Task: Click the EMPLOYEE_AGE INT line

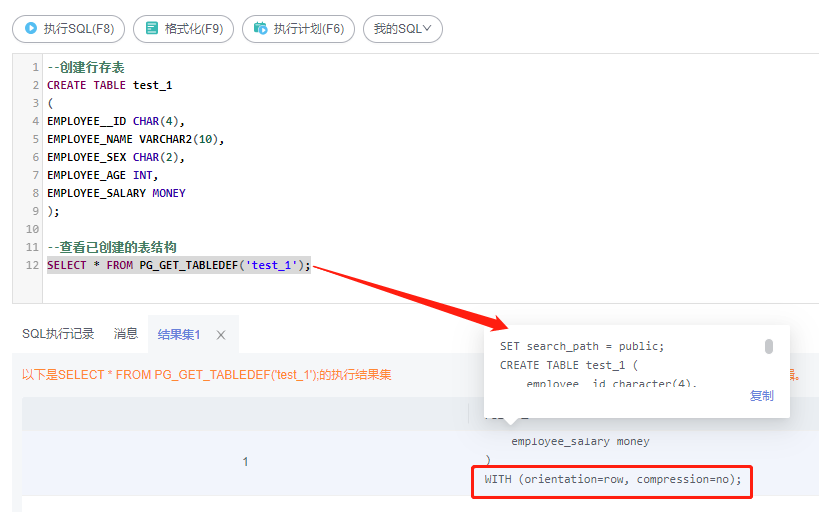Action: coord(102,176)
